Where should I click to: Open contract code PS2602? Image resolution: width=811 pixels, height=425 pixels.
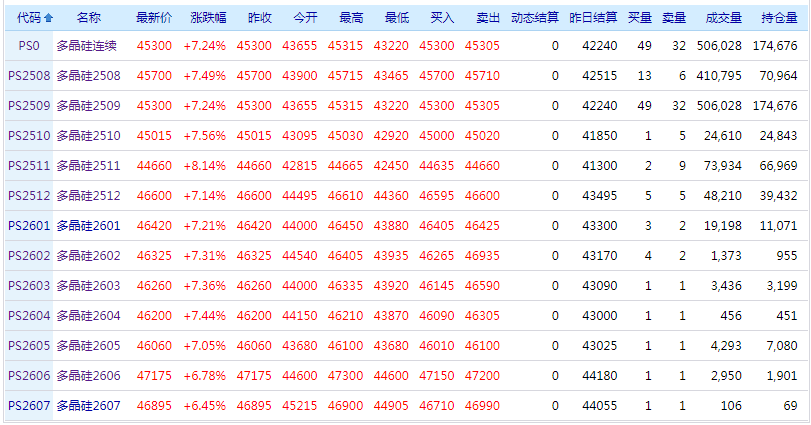click(x=29, y=255)
